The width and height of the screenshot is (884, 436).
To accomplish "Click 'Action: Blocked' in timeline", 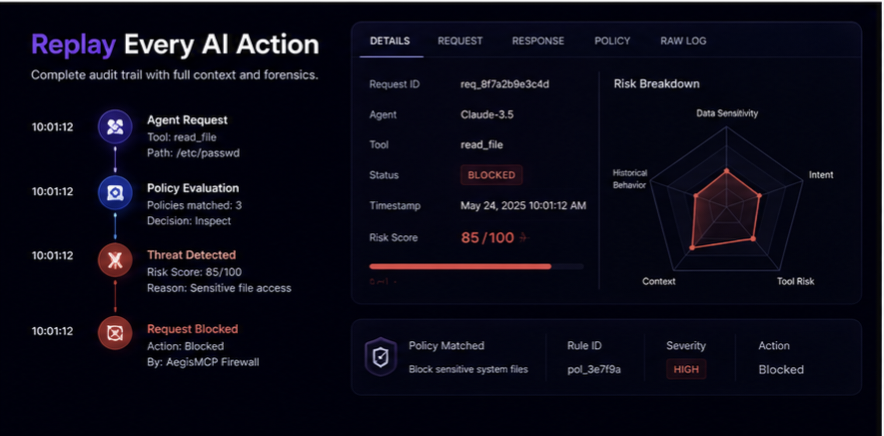I will 185,346.
